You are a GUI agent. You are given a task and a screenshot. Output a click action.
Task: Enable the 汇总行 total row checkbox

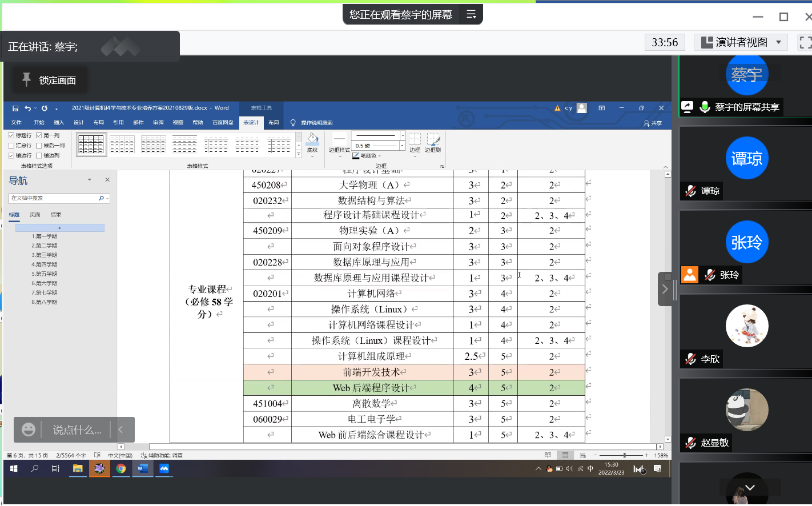tap(11, 145)
